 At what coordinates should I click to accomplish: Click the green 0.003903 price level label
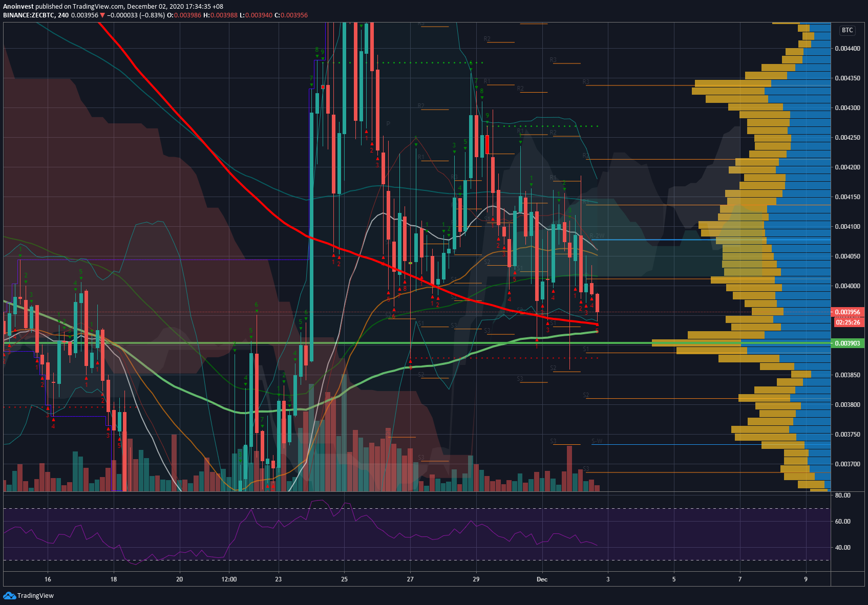(848, 343)
